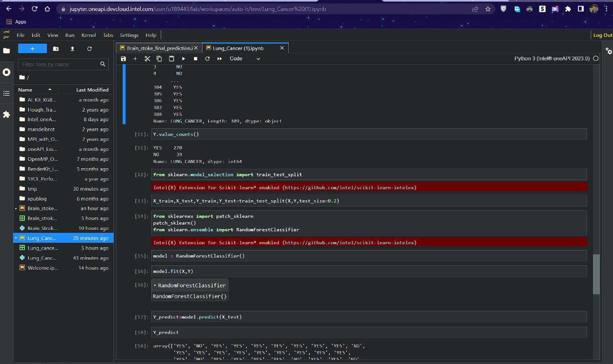The height and width of the screenshot is (364, 613).
Task: Open the Kernel menu
Action: pyautogui.click(x=89, y=34)
